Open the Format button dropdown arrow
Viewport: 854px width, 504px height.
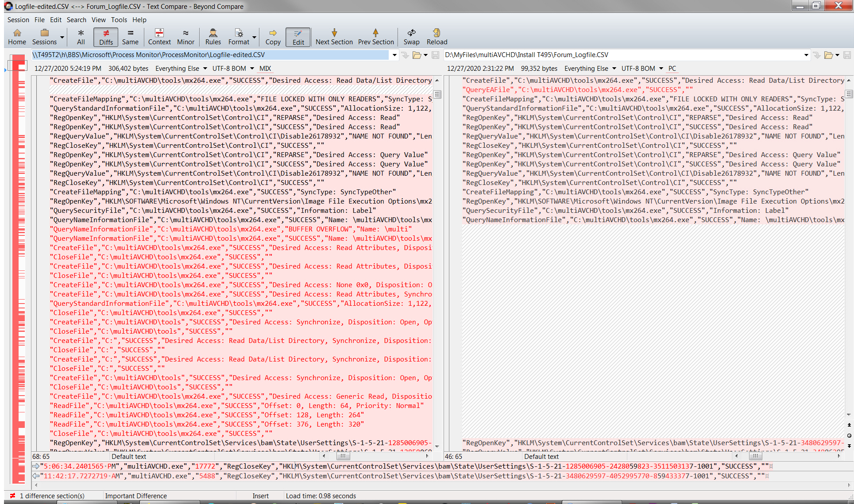[255, 37]
